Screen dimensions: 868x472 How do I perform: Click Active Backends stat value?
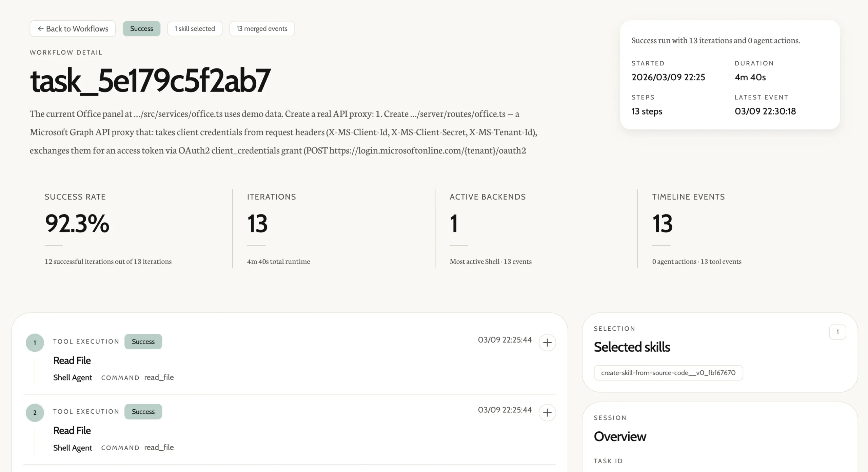click(454, 224)
